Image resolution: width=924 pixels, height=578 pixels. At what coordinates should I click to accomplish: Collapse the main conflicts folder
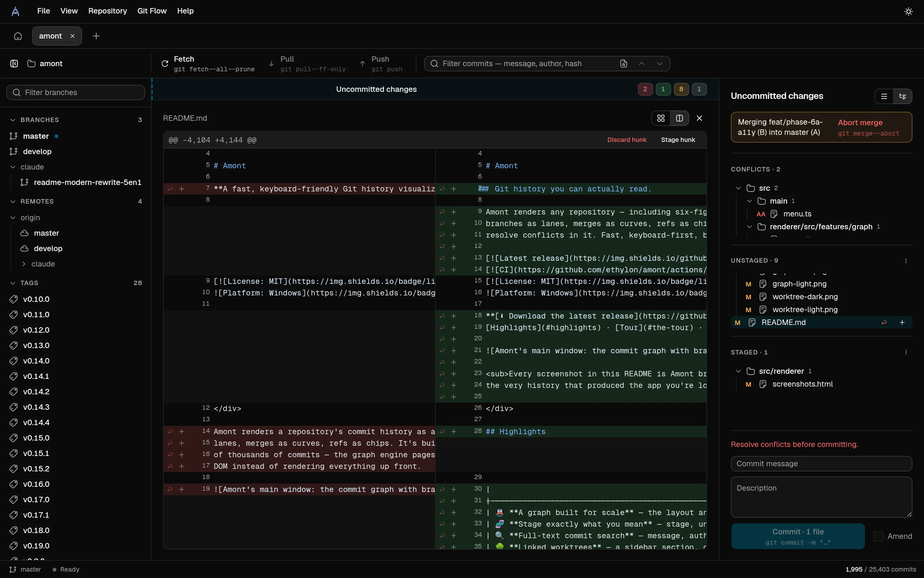point(749,201)
